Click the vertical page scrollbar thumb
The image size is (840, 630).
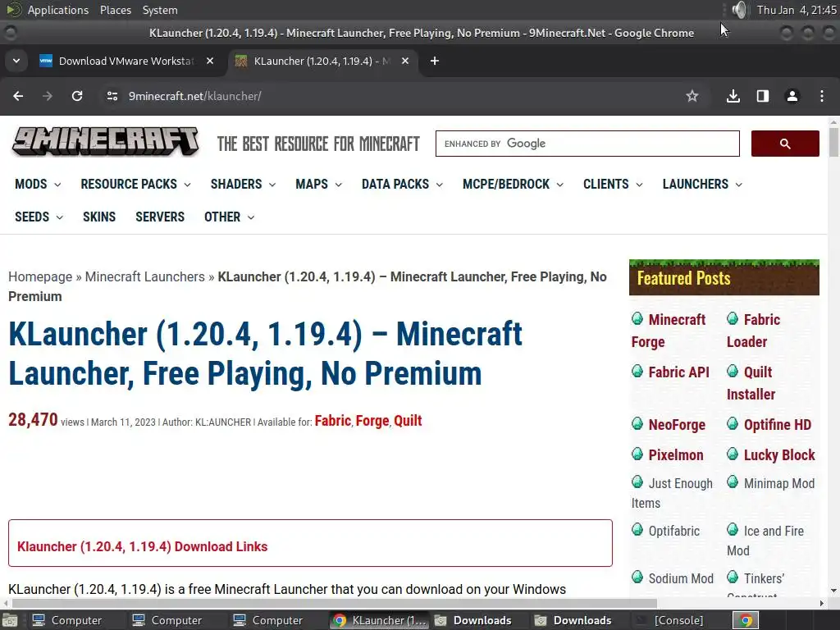[x=833, y=142]
